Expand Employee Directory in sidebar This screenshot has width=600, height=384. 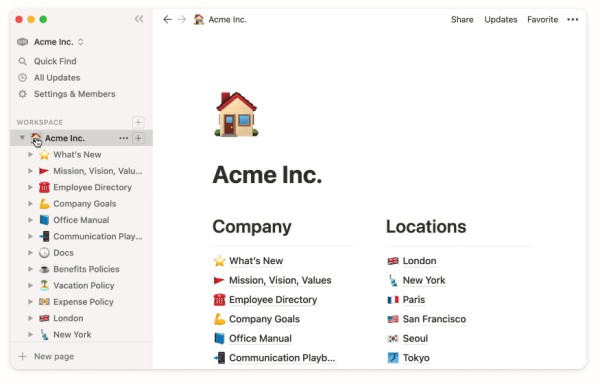click(30, 187)
